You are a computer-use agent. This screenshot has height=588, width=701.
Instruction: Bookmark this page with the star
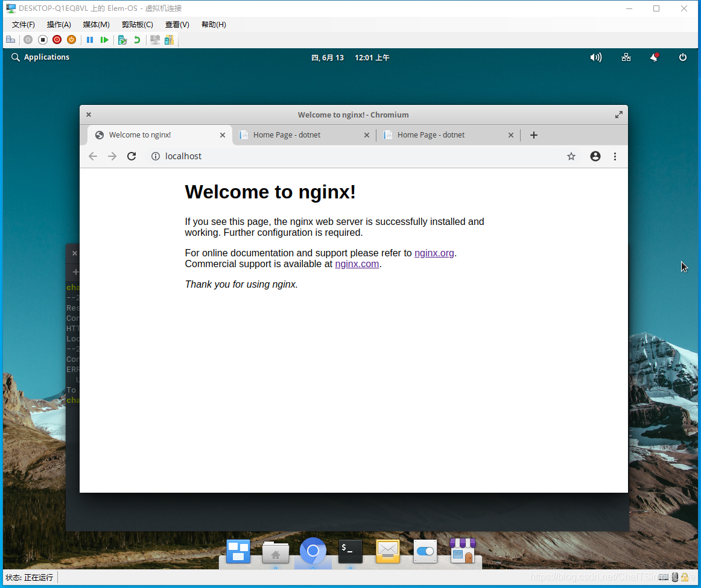571,156
